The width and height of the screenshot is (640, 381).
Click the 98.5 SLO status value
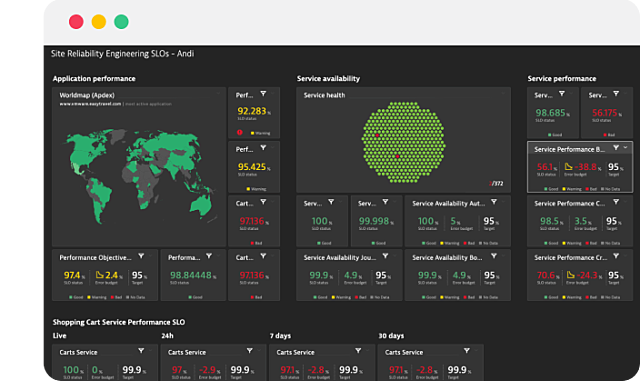point(549,221)
